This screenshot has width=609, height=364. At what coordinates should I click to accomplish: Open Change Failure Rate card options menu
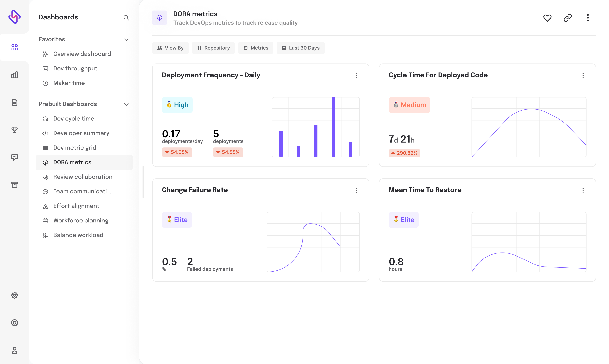pos(356,190)
